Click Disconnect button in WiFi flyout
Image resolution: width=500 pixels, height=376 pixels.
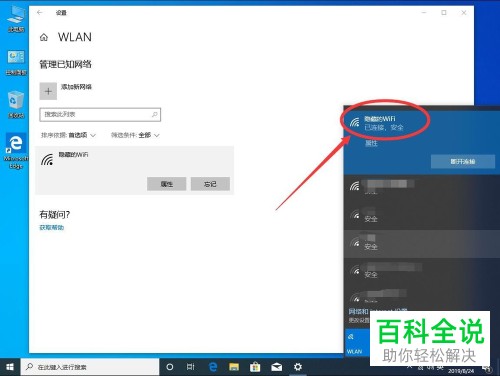pos(463,162)
